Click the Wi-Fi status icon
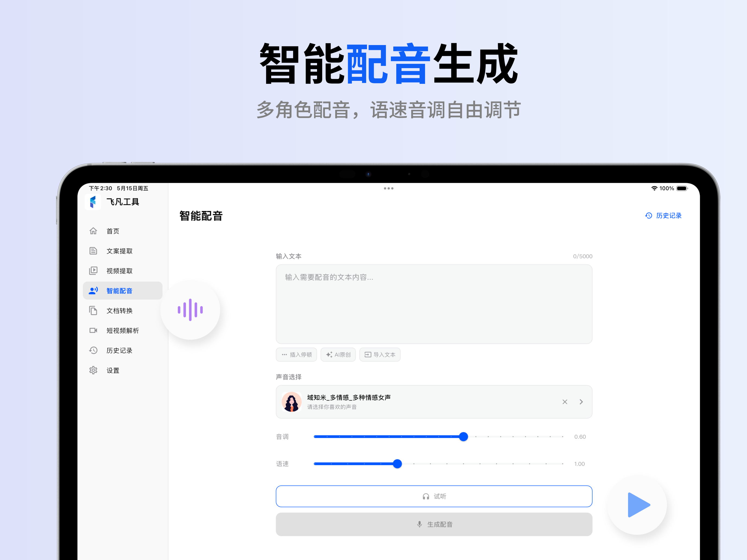Image resolution: width=747 pixels, height=560 pixels. pos(654,188)
